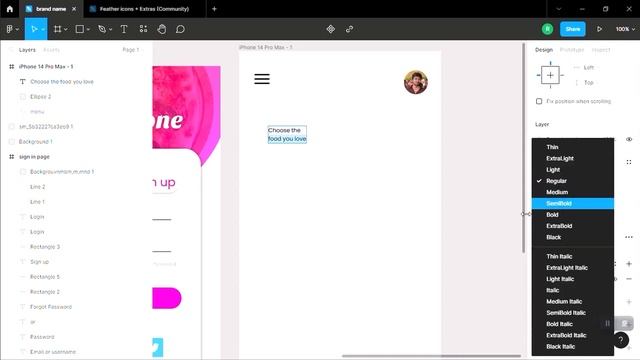Click the Create component icon
The width and height of the screenshot is (640, 360).
coord(331,29)
